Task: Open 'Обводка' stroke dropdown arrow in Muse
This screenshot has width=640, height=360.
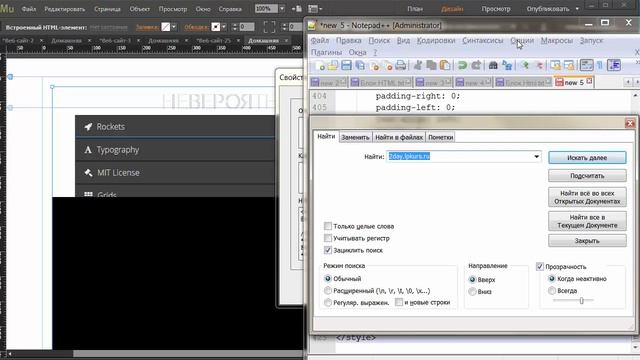Action: (x=224, y=27)
